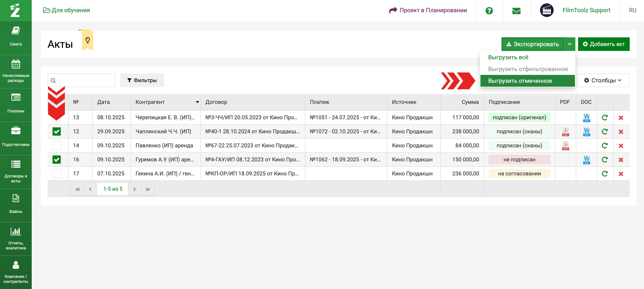
Task: Expand the Столбцы columns dropdown
Action: [603, 80]
